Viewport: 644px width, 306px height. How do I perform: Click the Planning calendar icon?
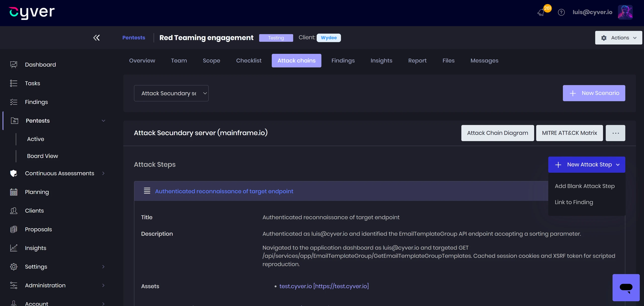click(14, 192)
